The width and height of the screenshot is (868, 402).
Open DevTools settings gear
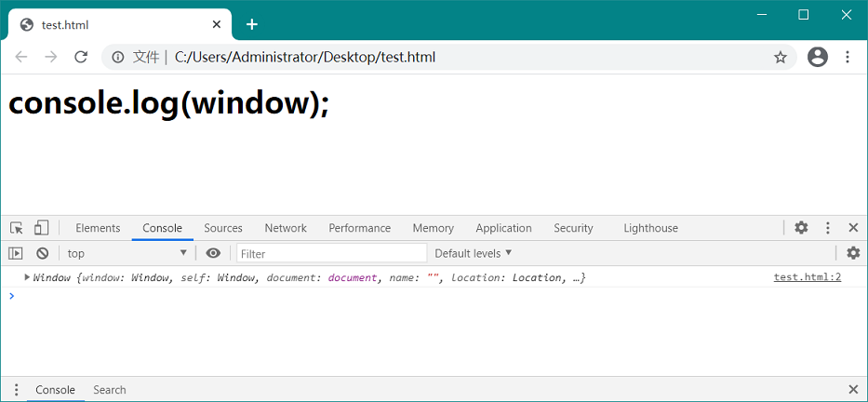tap(801, 228)
